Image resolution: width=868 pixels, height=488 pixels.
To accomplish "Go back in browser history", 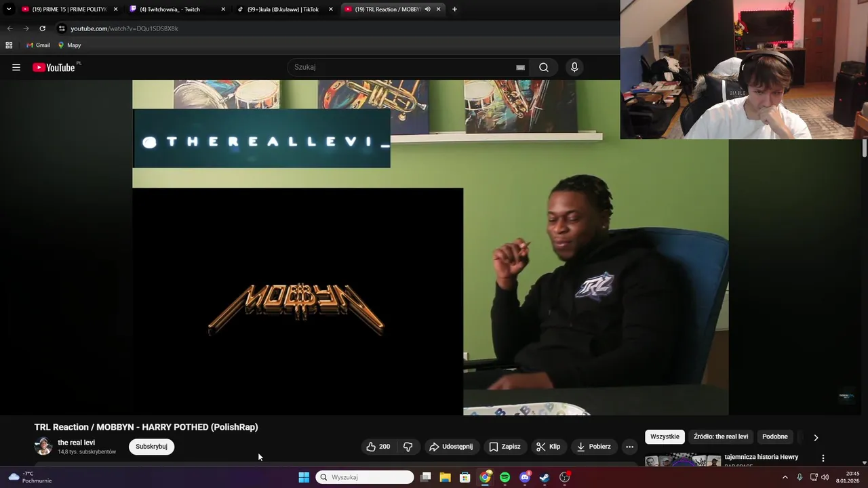I will click(9, 28).
